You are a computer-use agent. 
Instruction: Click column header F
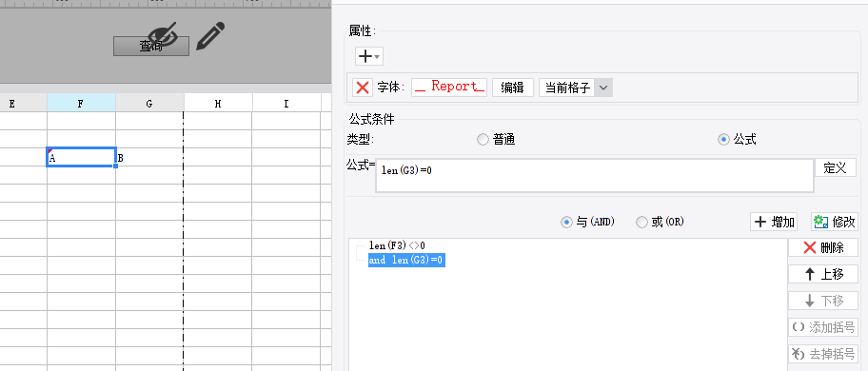[x=82, y=104]
